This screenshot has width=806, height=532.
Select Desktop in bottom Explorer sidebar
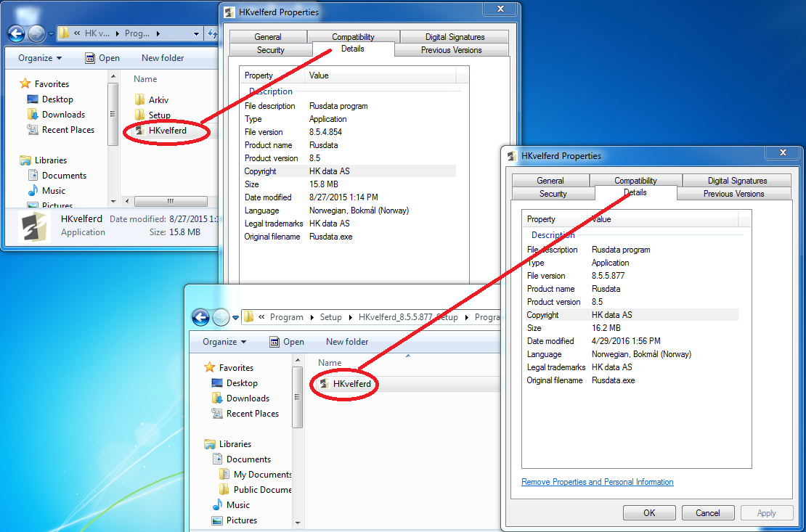[x=235, y=383]
